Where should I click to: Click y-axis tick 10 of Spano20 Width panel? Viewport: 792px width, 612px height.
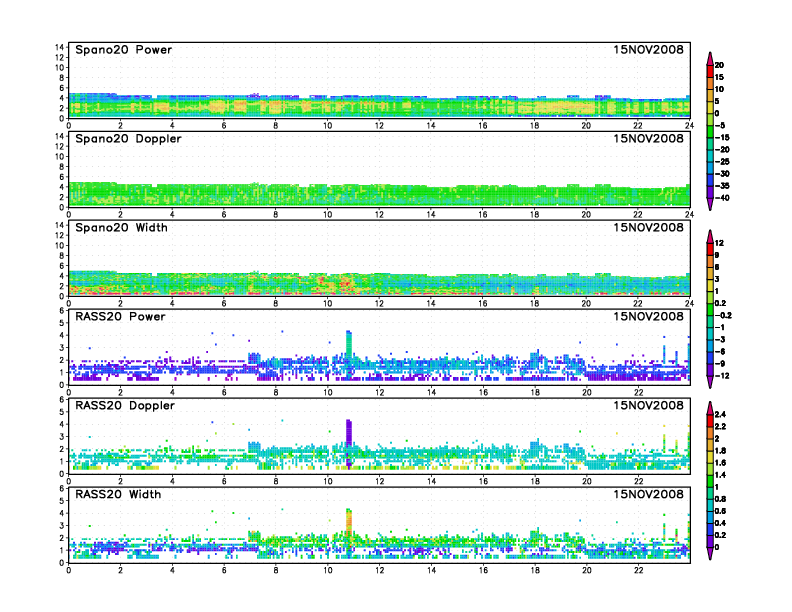(x=60, y=245)
